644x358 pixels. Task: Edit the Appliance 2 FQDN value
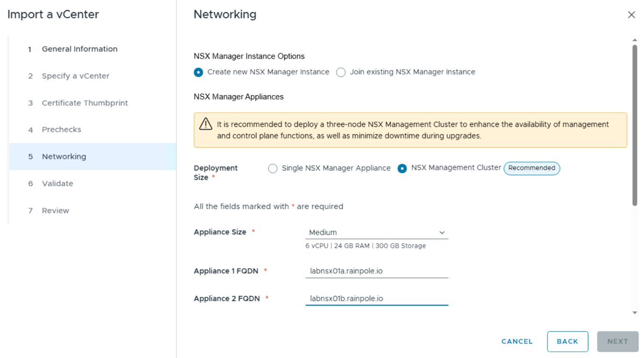tap(377, 298)
